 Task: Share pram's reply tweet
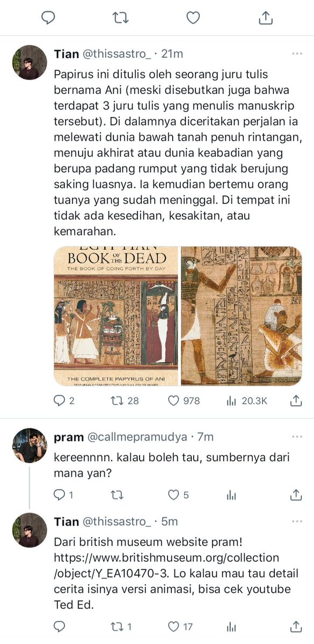[296, 494]
